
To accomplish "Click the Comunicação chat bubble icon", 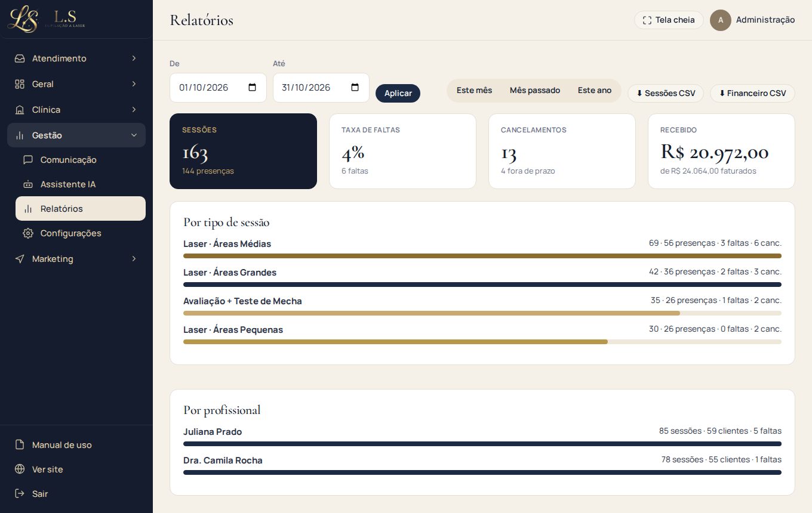I will pos(28,160).
